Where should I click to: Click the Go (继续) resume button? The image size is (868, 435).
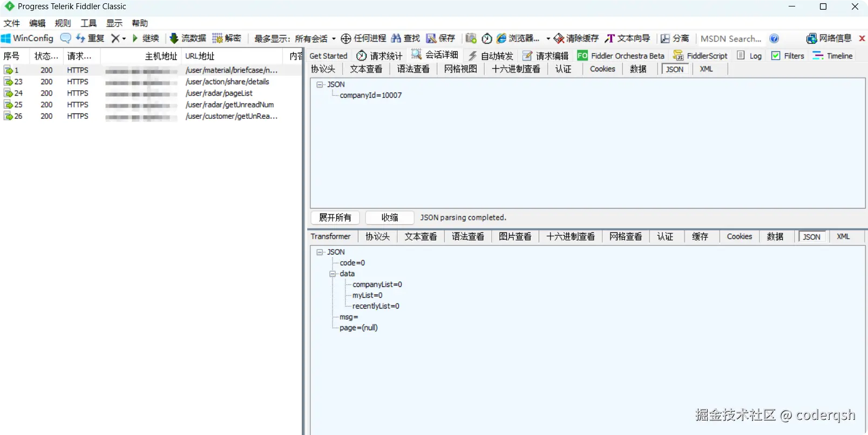[x=145, y=38]
